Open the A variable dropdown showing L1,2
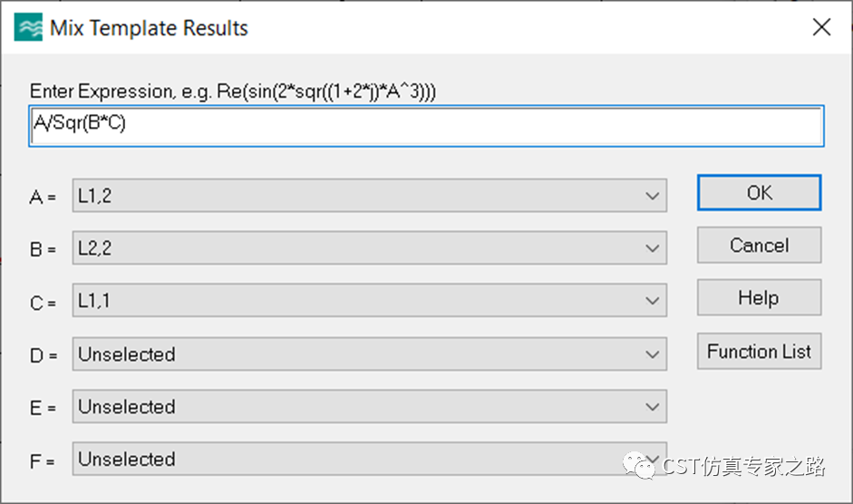 click(x=369, y=196)
